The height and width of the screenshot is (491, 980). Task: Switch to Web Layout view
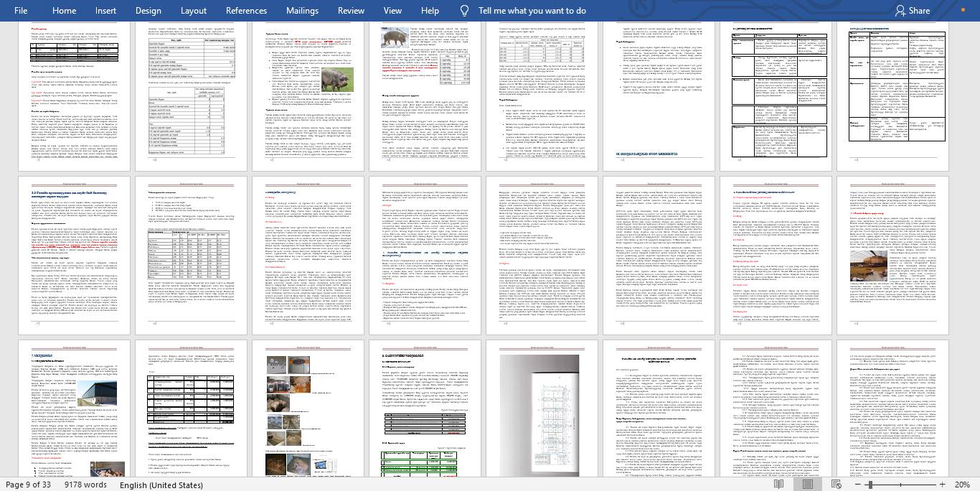[836, 485]
